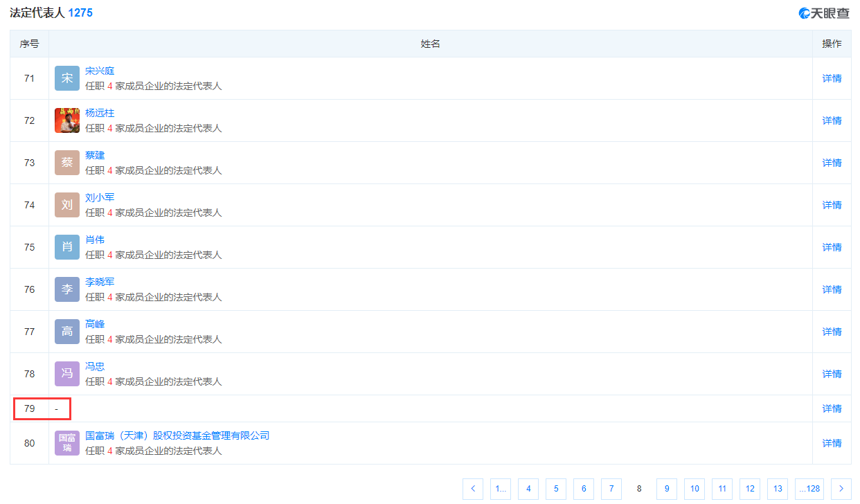View 详情 for row 79
The image size is (860, 504).
point(832,408)
